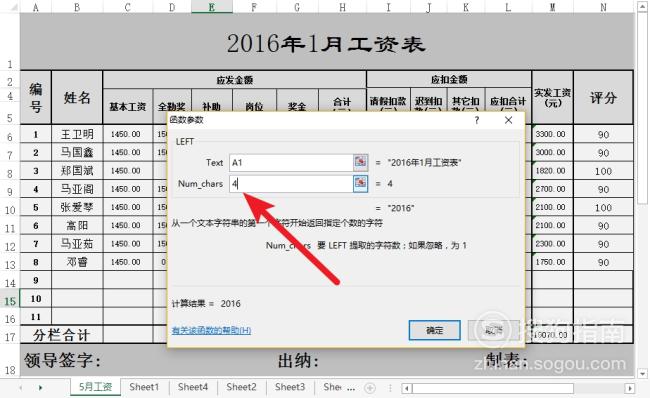Click the 实发工资(元) header cell

pos(552,98)
